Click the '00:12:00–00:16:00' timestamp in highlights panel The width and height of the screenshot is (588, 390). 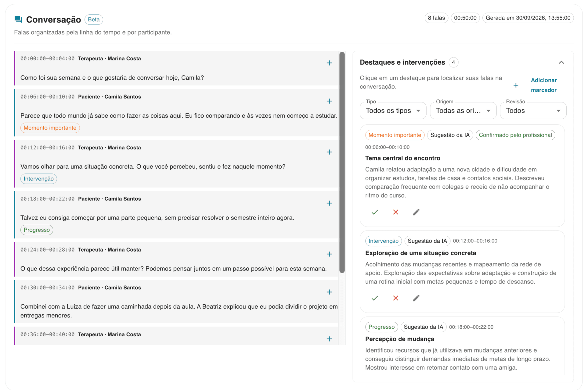475,241
